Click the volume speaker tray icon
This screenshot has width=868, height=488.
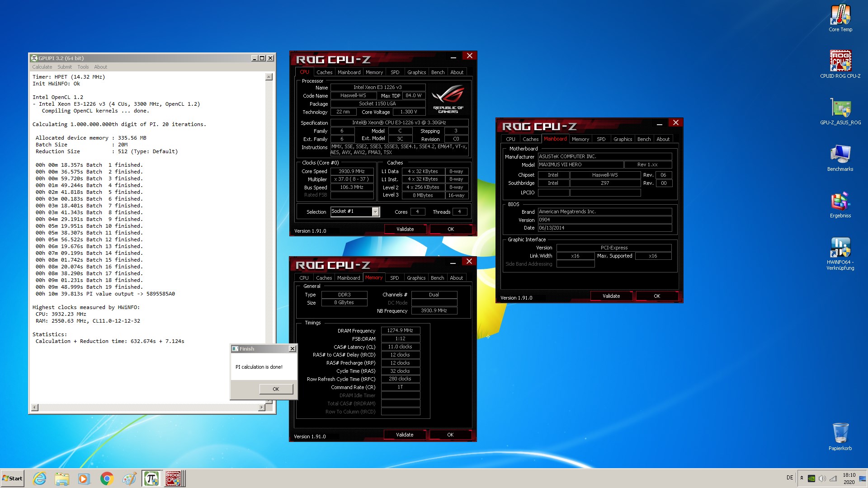point(822,479)
